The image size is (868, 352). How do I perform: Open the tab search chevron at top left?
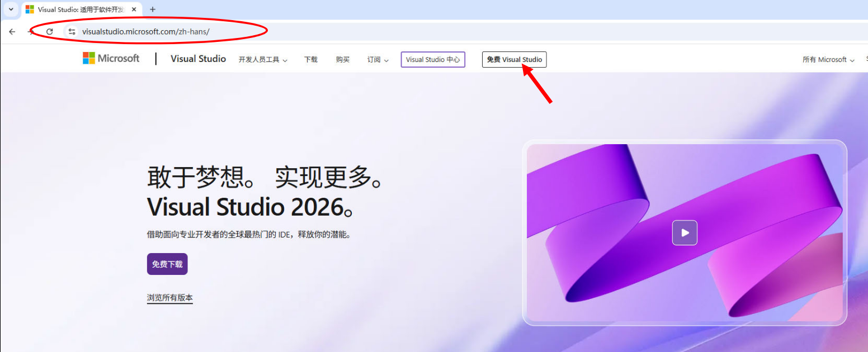coord(11,9)
